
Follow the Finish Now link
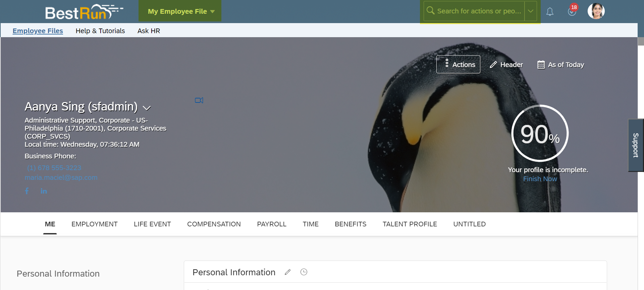(540, 179)
